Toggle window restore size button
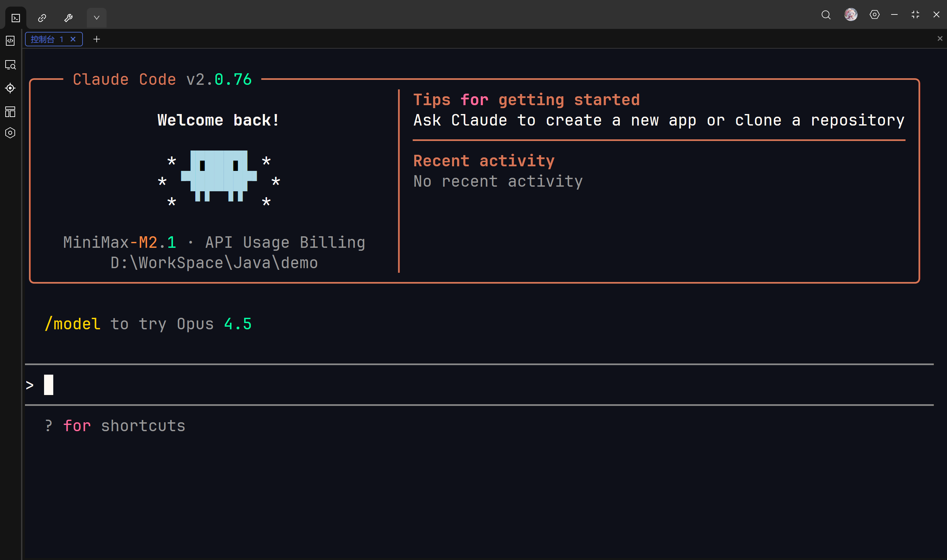The height and width of the screenshot is (560, 947). [915, 15]
